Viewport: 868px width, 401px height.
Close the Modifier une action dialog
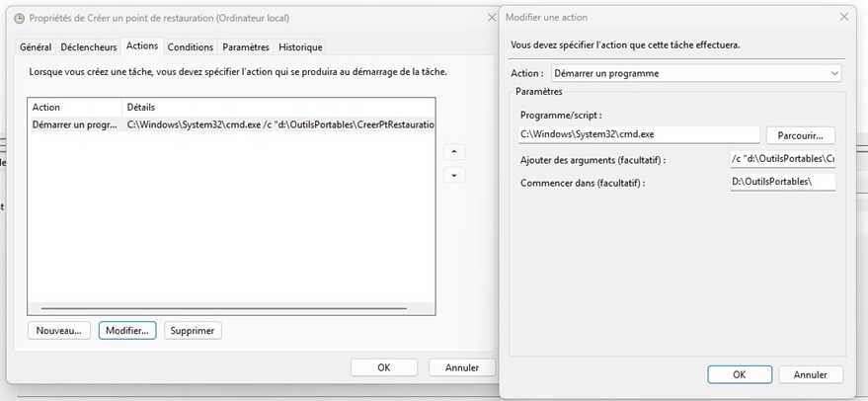[843, 17]
